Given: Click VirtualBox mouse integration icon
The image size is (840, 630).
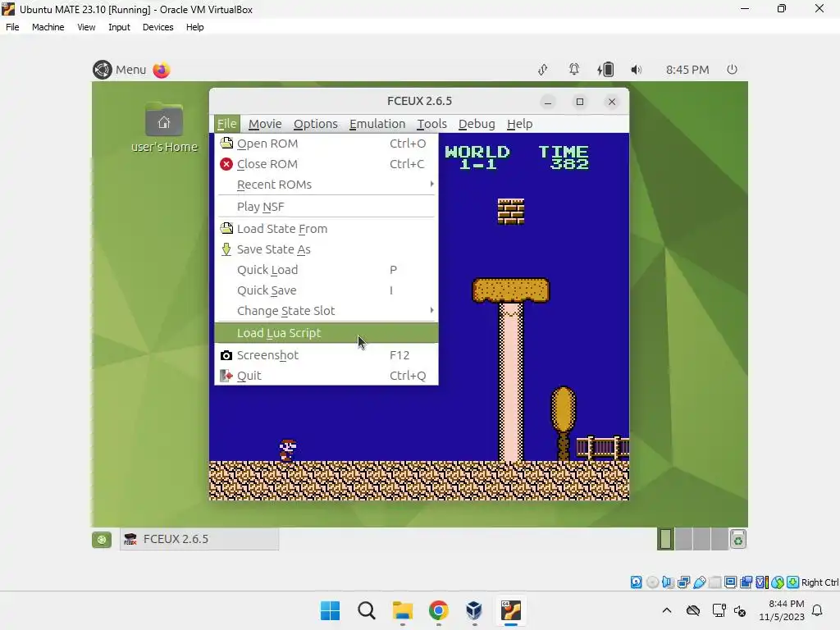Looking at the screenshot, I should (778, 582).
